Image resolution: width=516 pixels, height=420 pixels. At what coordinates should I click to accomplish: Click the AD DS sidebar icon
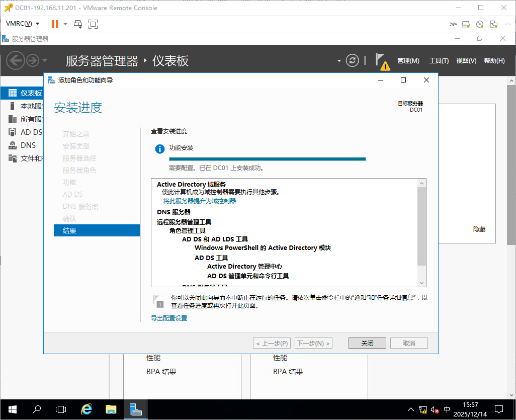(12, 132)
